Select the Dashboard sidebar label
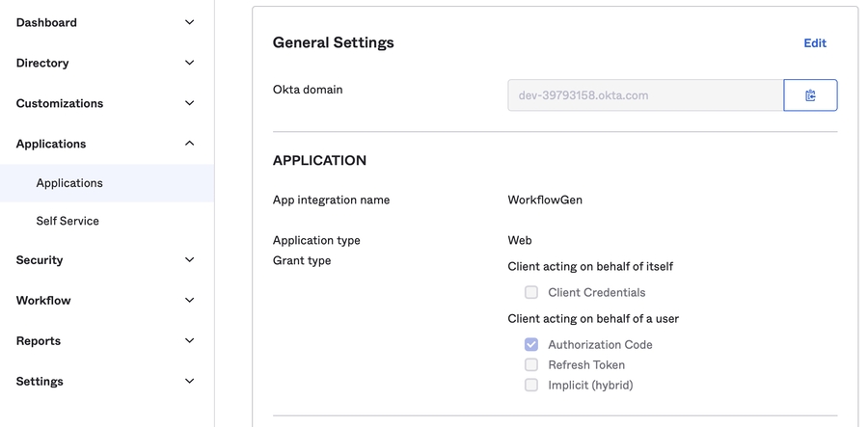The width and height of the screenshot is (868, 427). click(46, 22)
